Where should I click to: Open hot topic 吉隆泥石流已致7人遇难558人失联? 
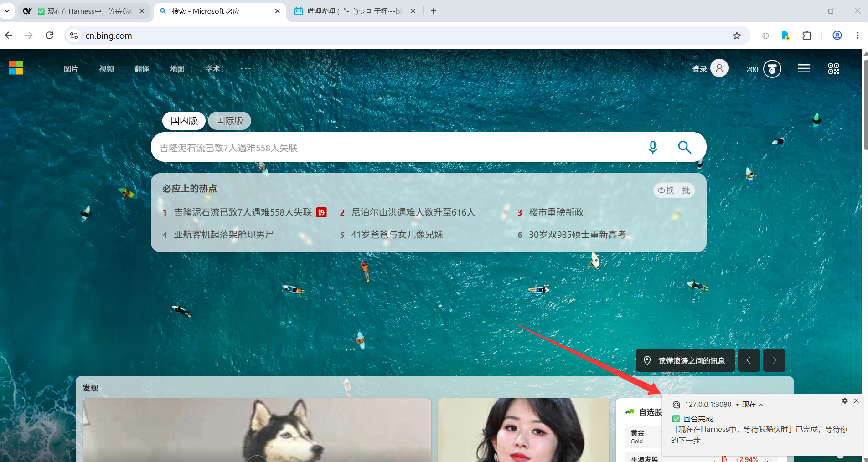[243, 212]
